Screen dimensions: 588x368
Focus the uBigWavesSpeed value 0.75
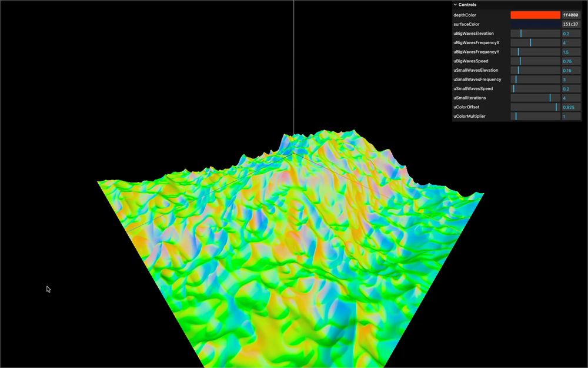pyautogui.click(x=571, y=61)
